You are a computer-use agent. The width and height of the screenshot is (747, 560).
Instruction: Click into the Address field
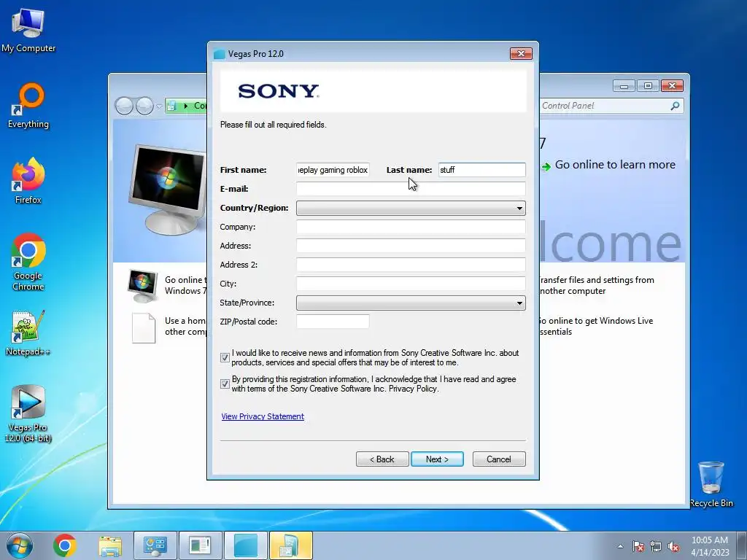[411, 246]
